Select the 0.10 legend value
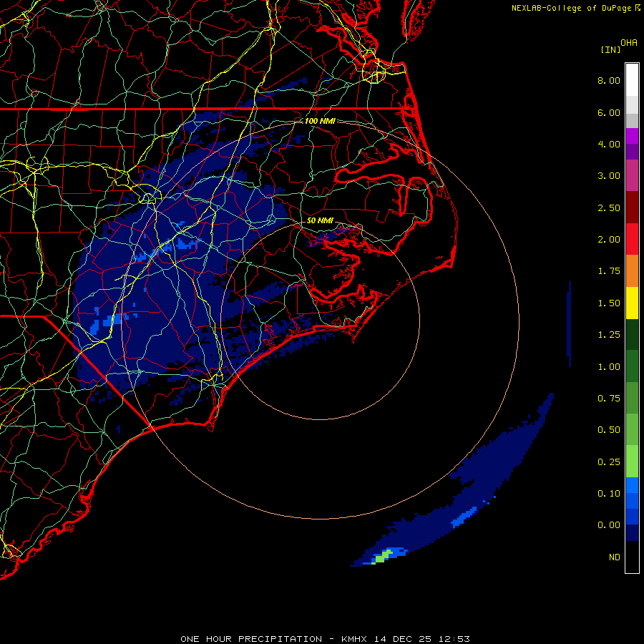644x644 pixels. coord(609,494)
